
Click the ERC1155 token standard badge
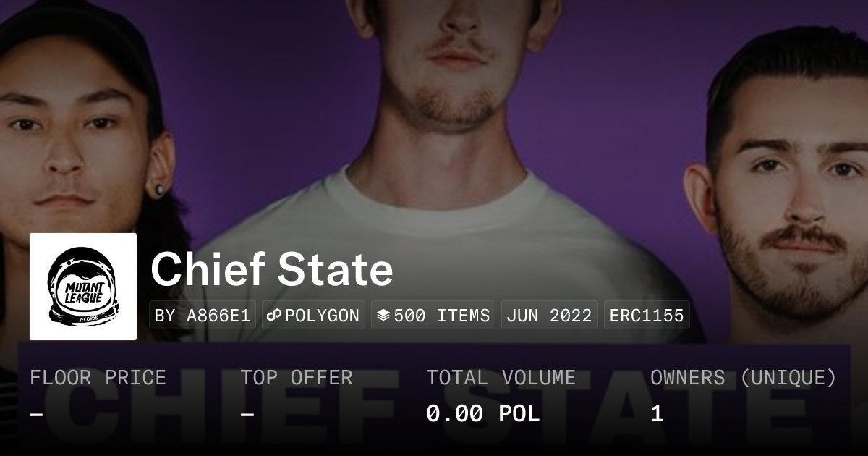[647, 316]
